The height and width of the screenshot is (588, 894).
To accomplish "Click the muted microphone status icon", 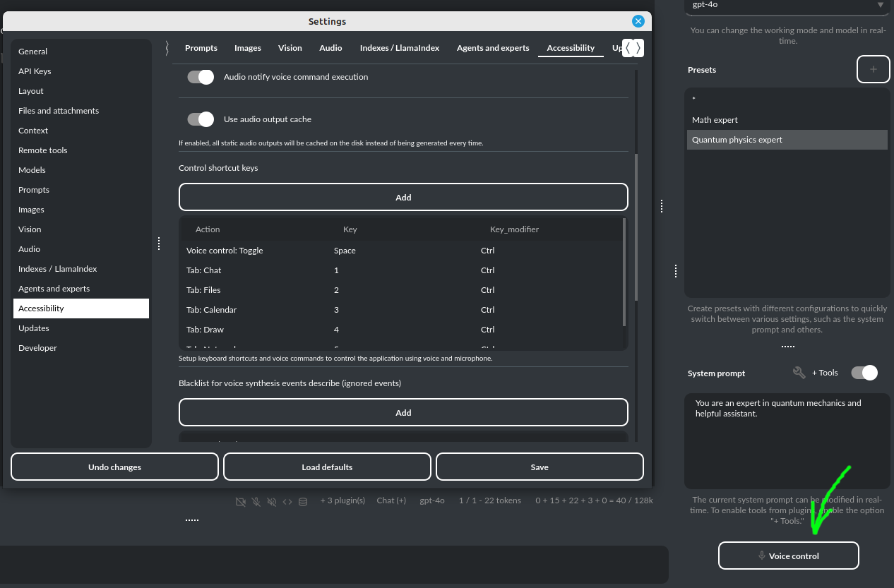I will tap(256, 501).
